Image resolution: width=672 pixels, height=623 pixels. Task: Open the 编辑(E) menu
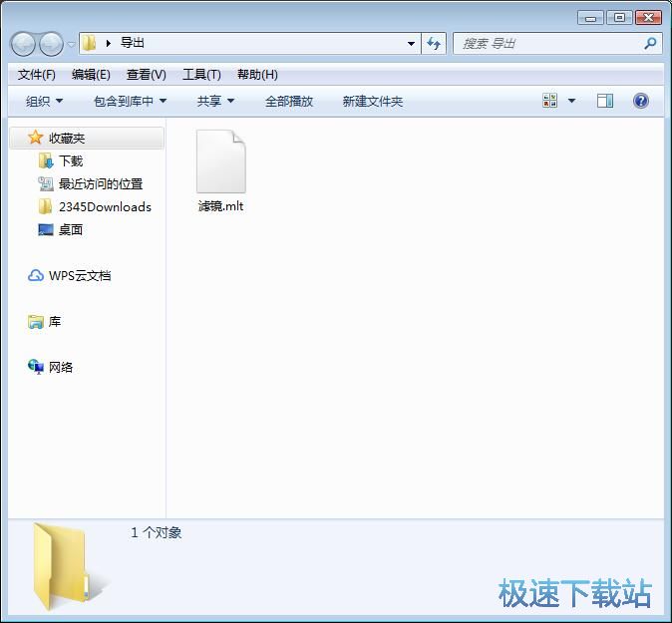tap(91, 75)
